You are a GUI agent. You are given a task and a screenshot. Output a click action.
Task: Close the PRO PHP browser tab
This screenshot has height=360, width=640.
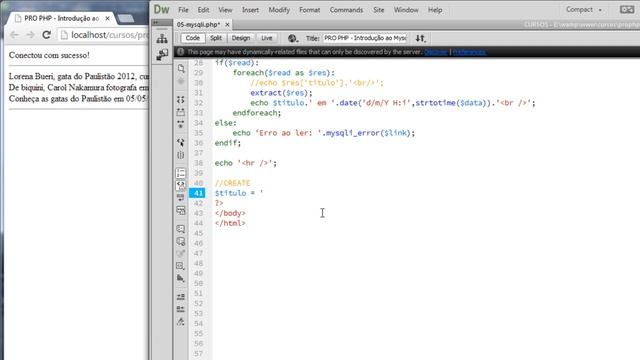coord(107,18)
